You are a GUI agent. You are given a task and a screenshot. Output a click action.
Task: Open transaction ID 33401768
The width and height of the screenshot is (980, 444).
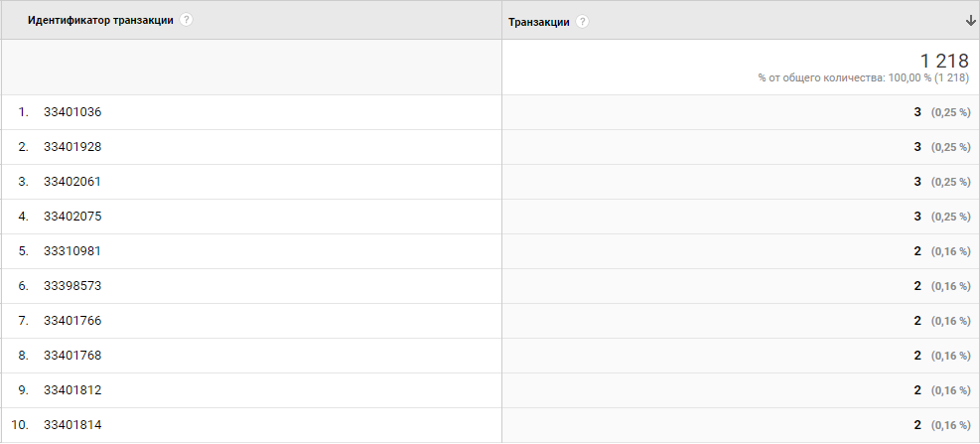pyautogui.click(x=72, y=356)
